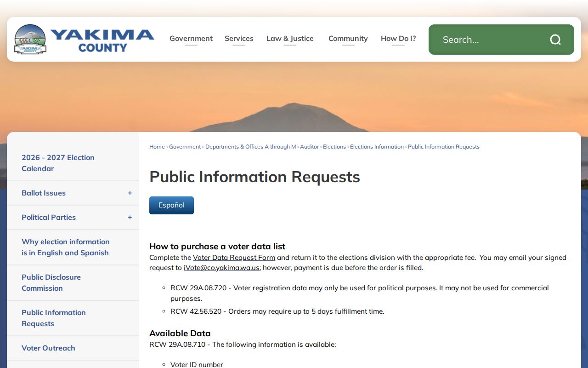Open the Voter Data Request Form link
The height and width of the screenshot is (368, 588).
[234, 258]
